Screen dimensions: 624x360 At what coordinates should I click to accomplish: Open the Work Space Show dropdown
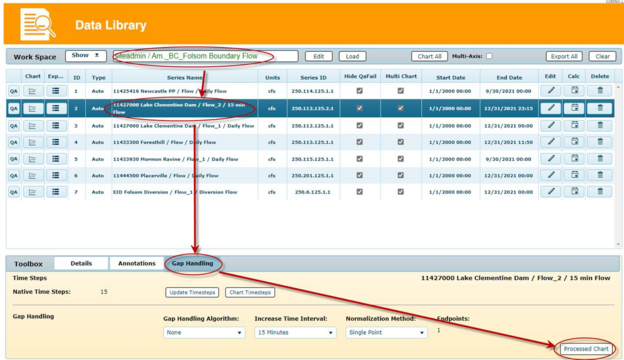click(86, 56)
